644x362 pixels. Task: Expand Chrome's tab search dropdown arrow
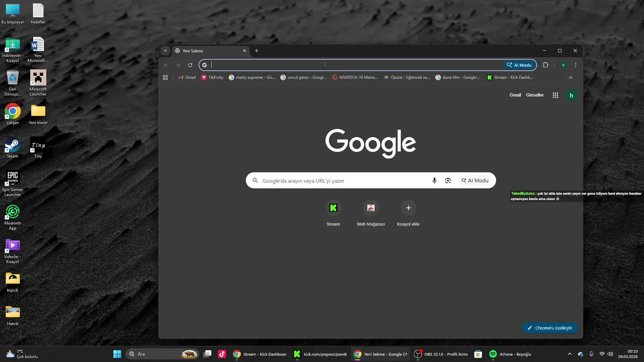point(165,50)
